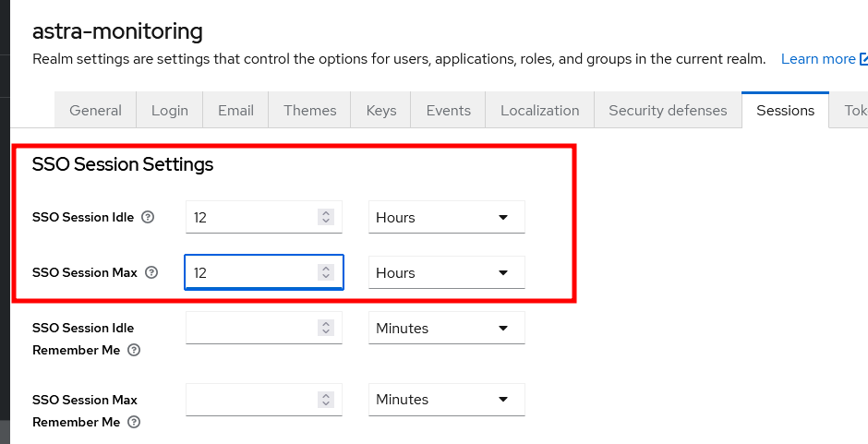This screenshot has width=868, height=444.
Task: Click the SSO Session Max number stepper
Action: click(x=325, y=273)
